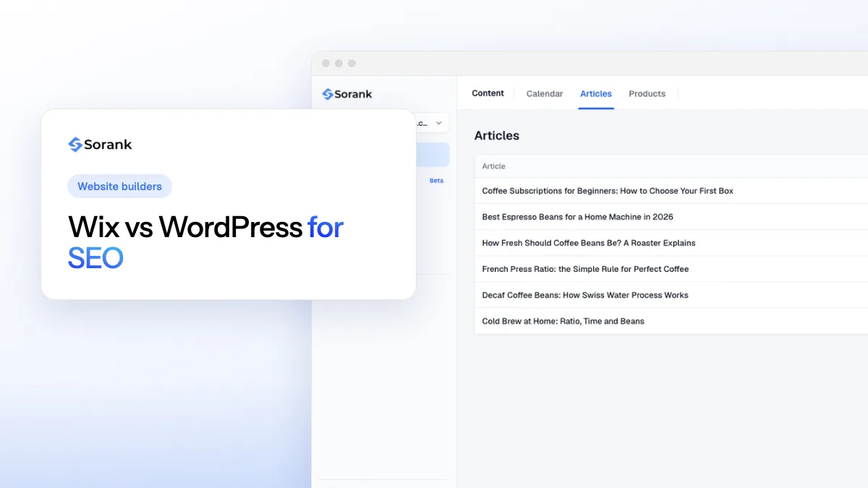Click the highlighted sidebar menu item
868x488 pixels.
point(433,155)
